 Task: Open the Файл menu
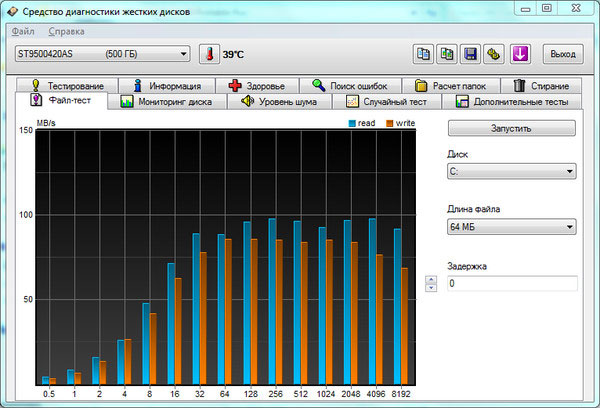pyautogui.click(x=23, y=31)
